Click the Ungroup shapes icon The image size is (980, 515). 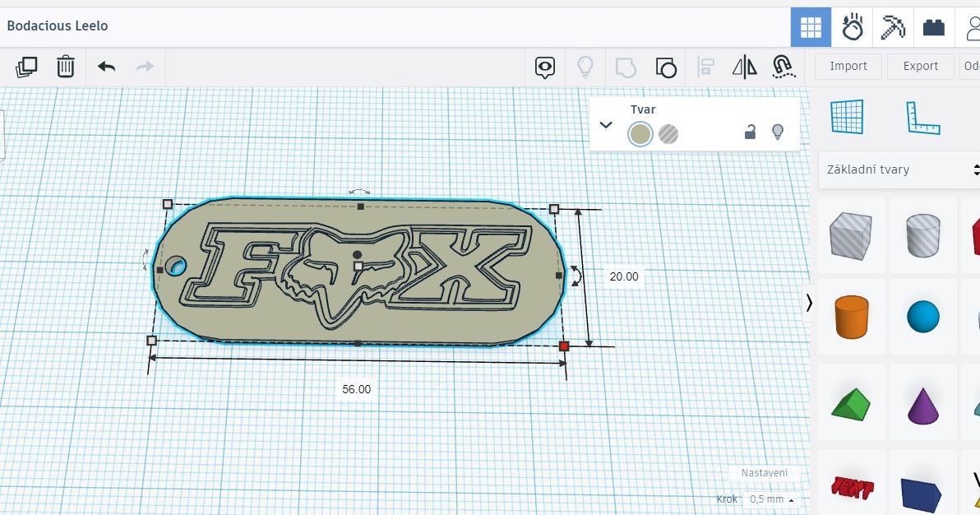666,67
